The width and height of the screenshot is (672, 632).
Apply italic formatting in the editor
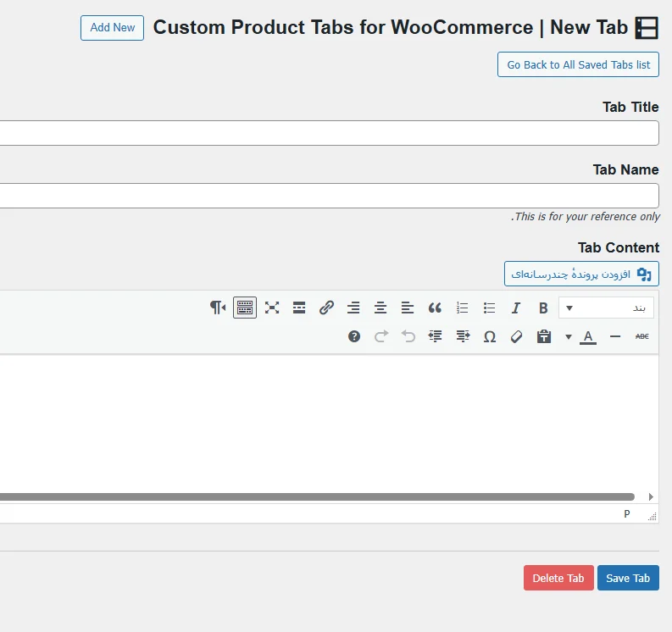[x=515, y=308]
